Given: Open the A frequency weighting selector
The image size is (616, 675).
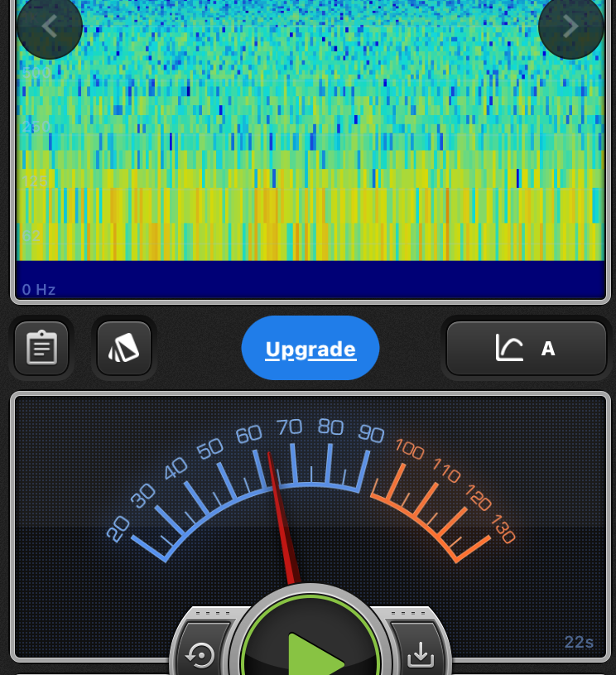Looking at the screenshot, I should coord(546,349).
